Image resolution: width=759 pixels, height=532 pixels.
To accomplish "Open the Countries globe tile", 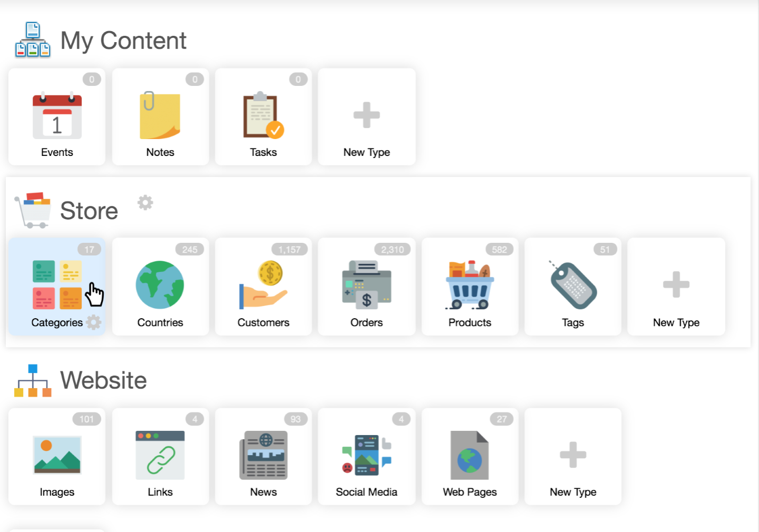I will pos(160,287).
